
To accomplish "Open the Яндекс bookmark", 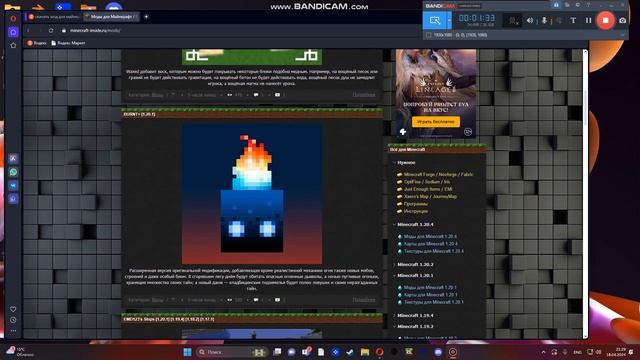I will click(37, 43).
